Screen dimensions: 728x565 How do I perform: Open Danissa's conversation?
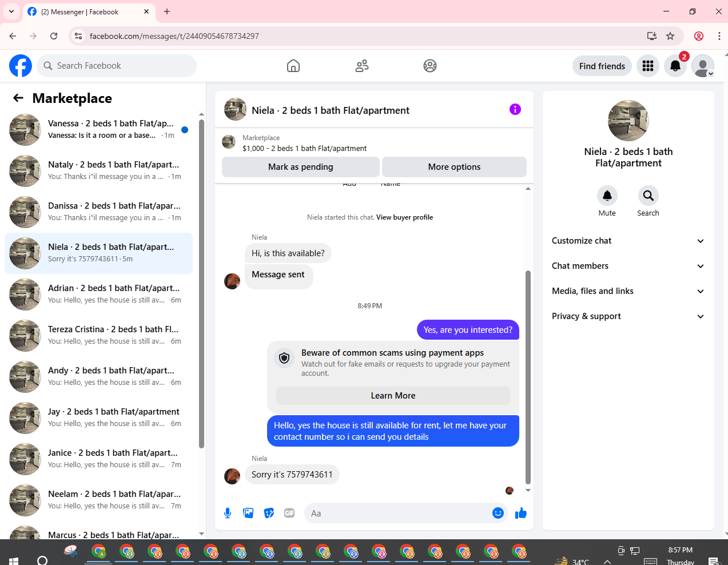(x=98, y=212)
